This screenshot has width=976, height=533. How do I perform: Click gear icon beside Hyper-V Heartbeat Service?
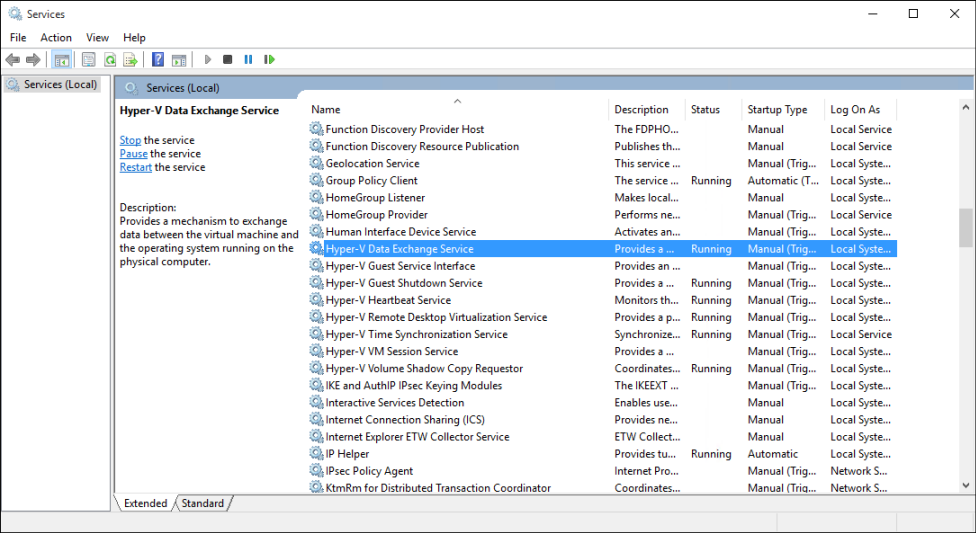coord(317,300)
